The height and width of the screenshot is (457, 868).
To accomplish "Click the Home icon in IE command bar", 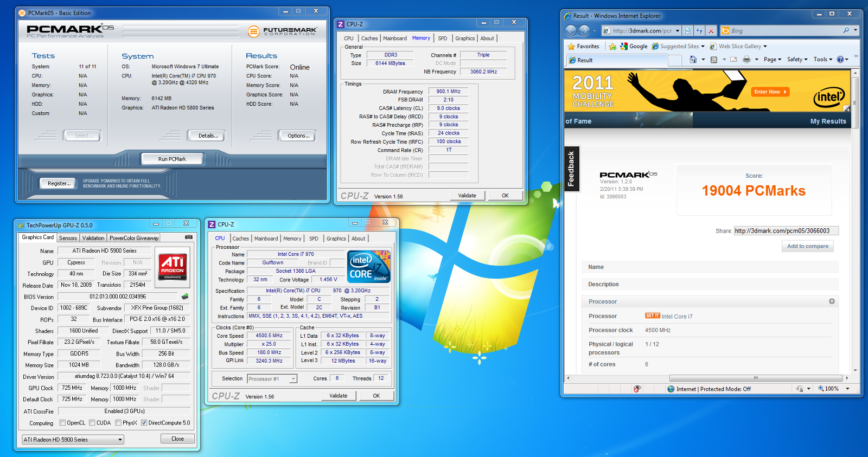I will point(693,60).
